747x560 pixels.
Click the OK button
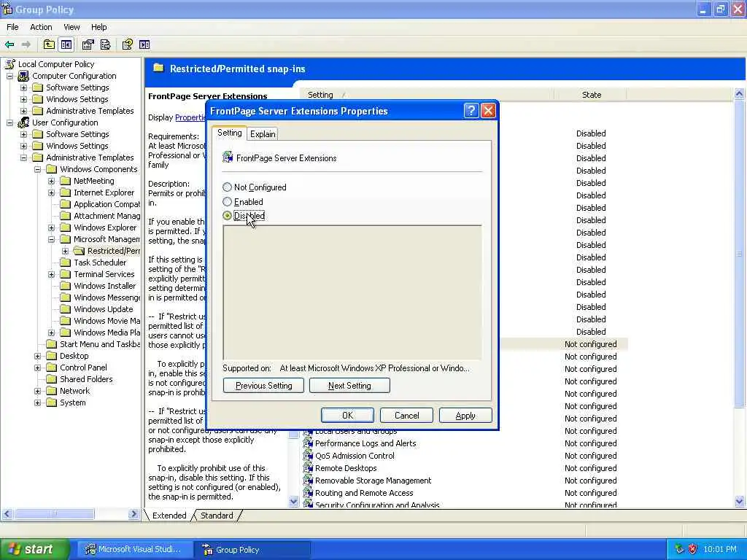[347, 415]
